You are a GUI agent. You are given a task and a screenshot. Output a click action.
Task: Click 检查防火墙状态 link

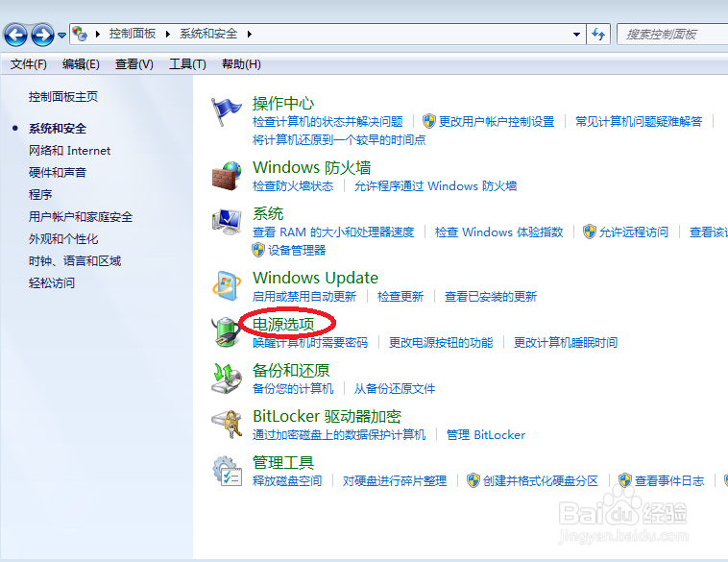(293, 186)
